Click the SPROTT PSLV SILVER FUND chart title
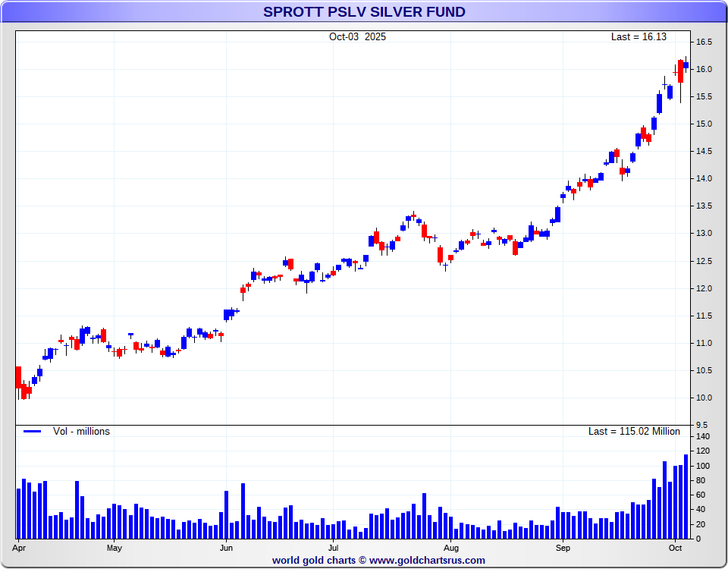The width and height of the screenshot is (728, 569). (x=364, y=12)
